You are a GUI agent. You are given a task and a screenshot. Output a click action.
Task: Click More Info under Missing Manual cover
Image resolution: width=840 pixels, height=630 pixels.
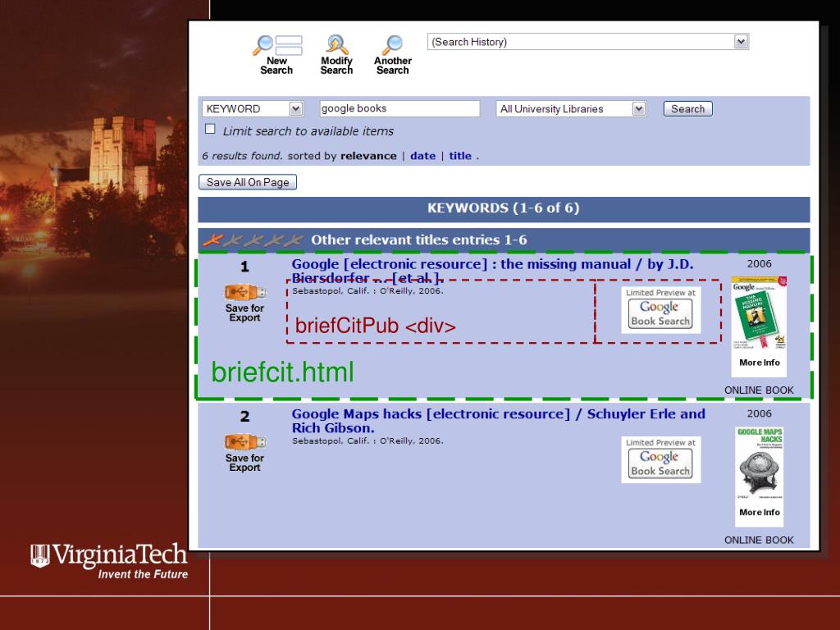pos(759,363)
